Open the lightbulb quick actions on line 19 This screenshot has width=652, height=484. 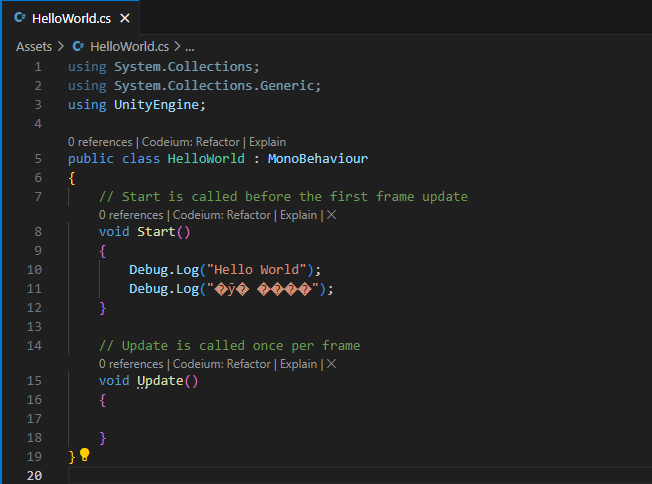point(84,454)
